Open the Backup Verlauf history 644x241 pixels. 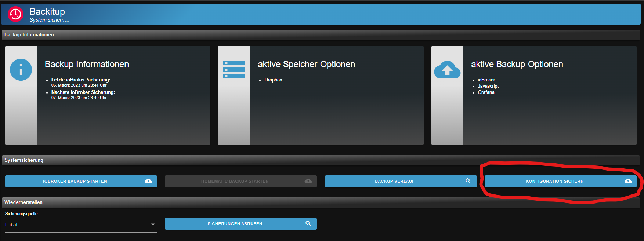[x=401, y=181]
